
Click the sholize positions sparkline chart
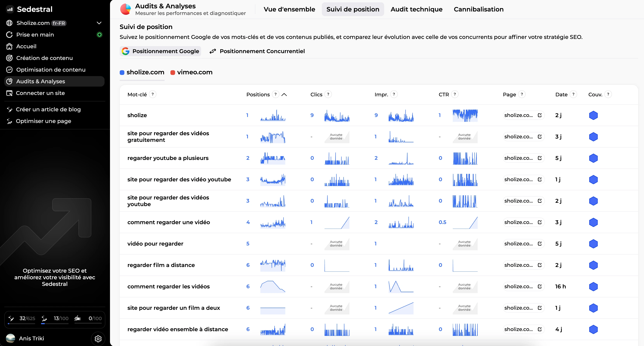[273, 115]
